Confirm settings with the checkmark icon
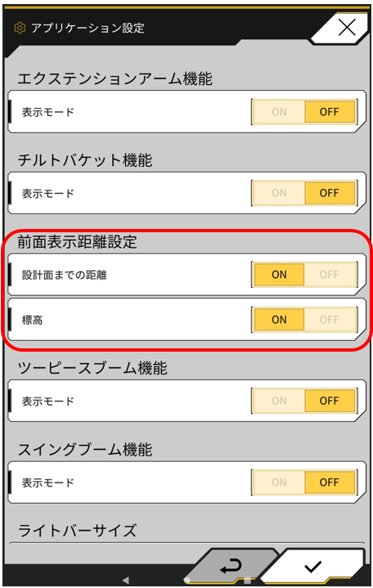 tap(313, 567)
